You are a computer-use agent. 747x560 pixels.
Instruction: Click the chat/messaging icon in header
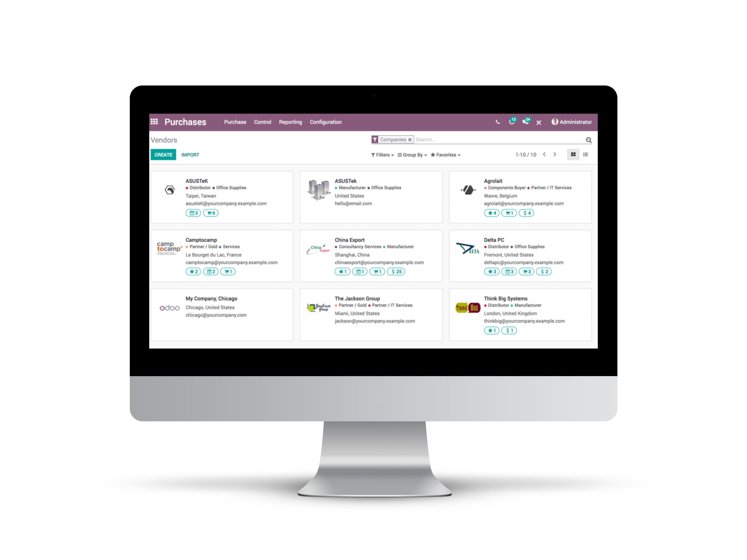[x=525, y=122]
